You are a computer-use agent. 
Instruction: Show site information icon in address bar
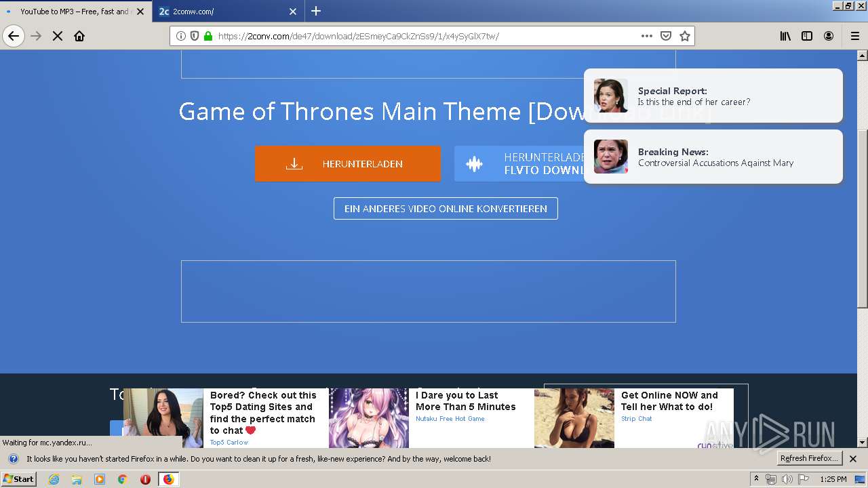click(x=181, y=36)
